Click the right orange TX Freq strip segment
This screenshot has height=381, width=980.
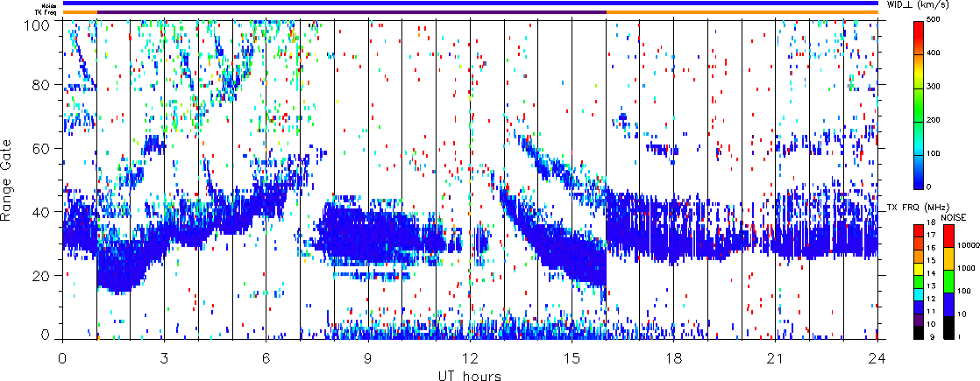point(742,12)
